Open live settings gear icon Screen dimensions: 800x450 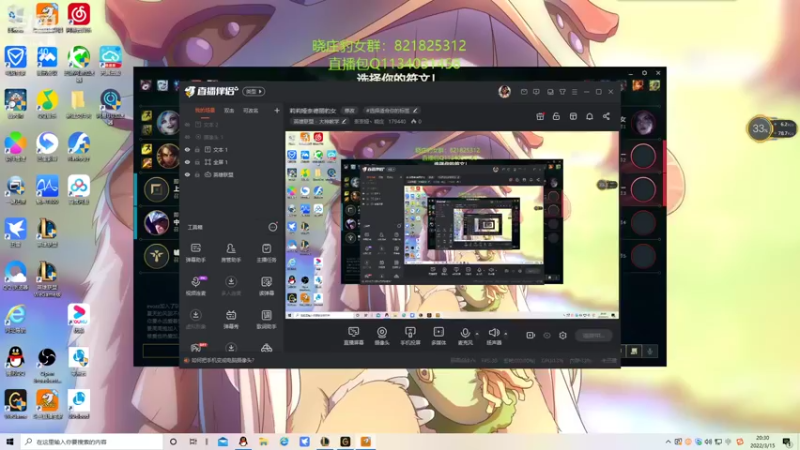tap(563, 335)
